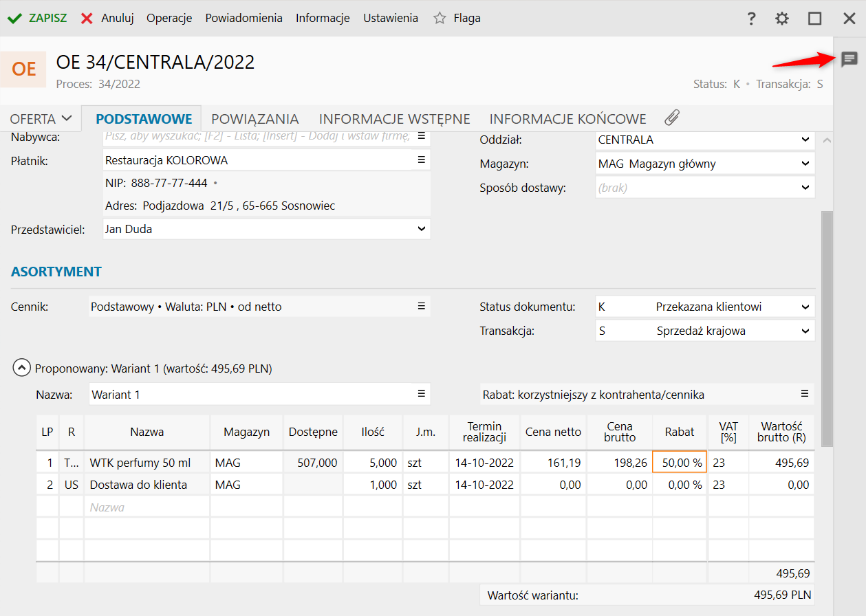The image size is (866, 616).
Task: Switch to the POWIĄZANIA tab
Action: [x=255, y=119]
